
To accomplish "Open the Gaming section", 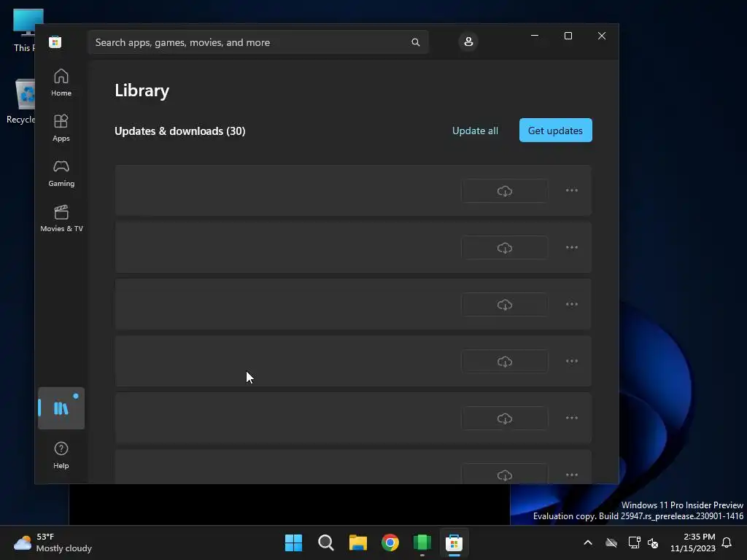I will coord(61,174).
